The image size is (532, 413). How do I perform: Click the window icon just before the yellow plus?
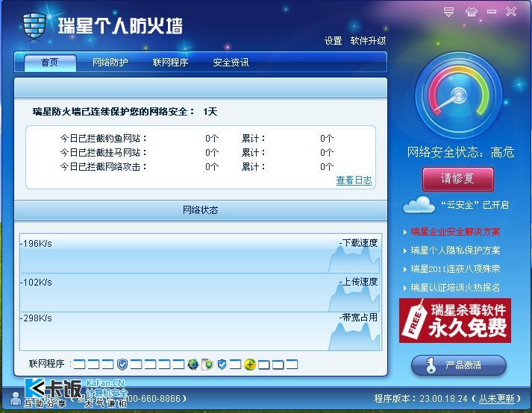coord(235,365)
